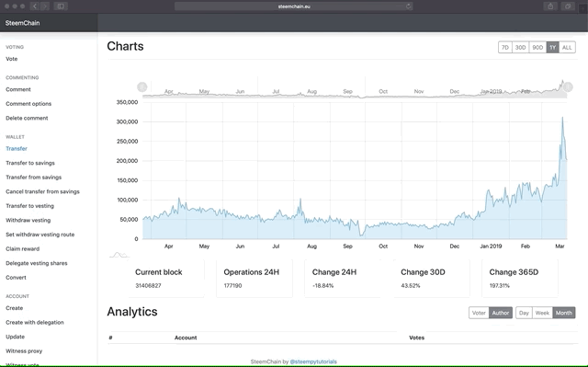The width and height of the screenshot is (588, 367).
Task: Open Withdraw vesting
Action: pos(28,220)
